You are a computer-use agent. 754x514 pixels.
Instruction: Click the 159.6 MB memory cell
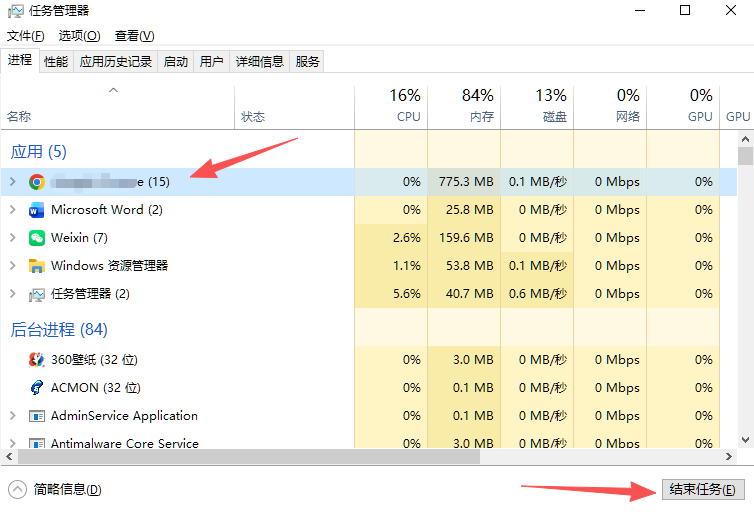(466, 238)
